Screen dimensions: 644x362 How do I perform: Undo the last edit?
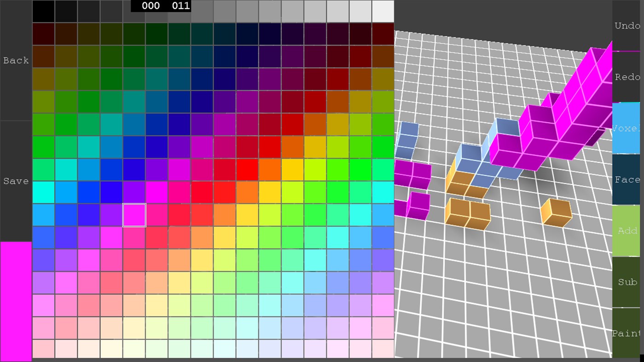click(627, 26)
